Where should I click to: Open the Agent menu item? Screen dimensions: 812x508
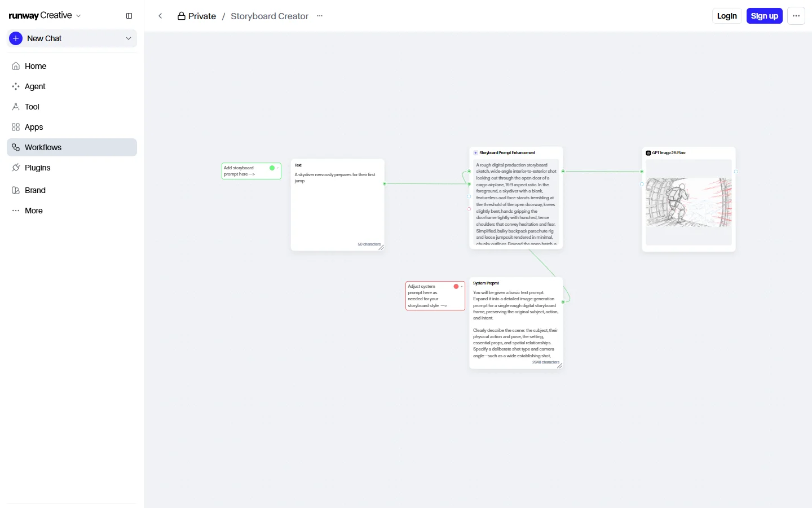click(x=72, y=86)
